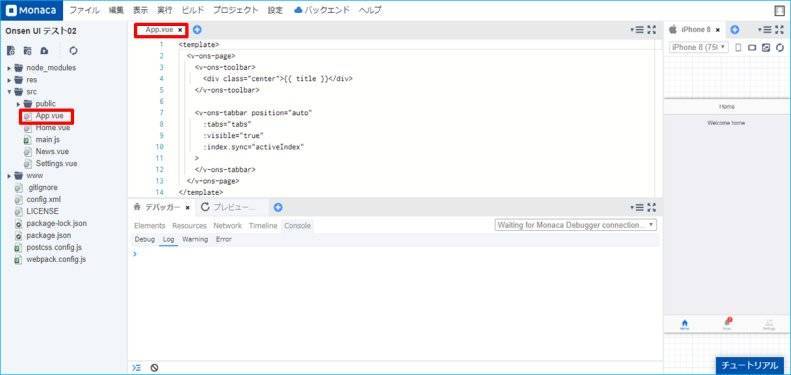Viewport: 791px width, 375px height.
Task: Open Home.vue in the file tree
Action: click(x=52, y=128)
